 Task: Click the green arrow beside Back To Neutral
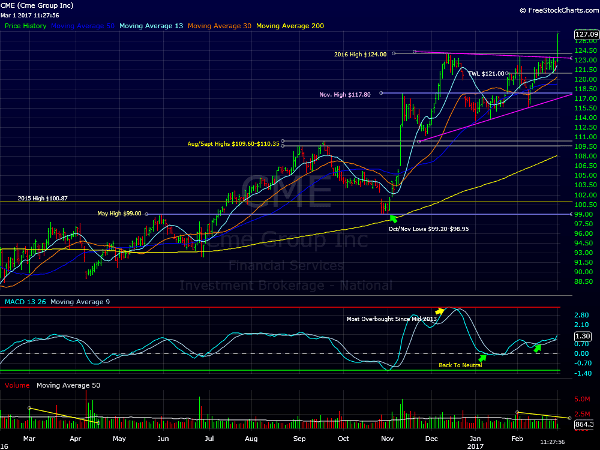[x=482, y=359]
